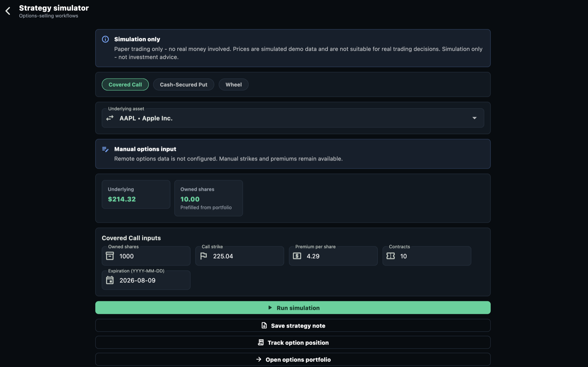Switch to the Wheel strategy
This screenshot has height=367, width=588.
click(x=233, y=85)
